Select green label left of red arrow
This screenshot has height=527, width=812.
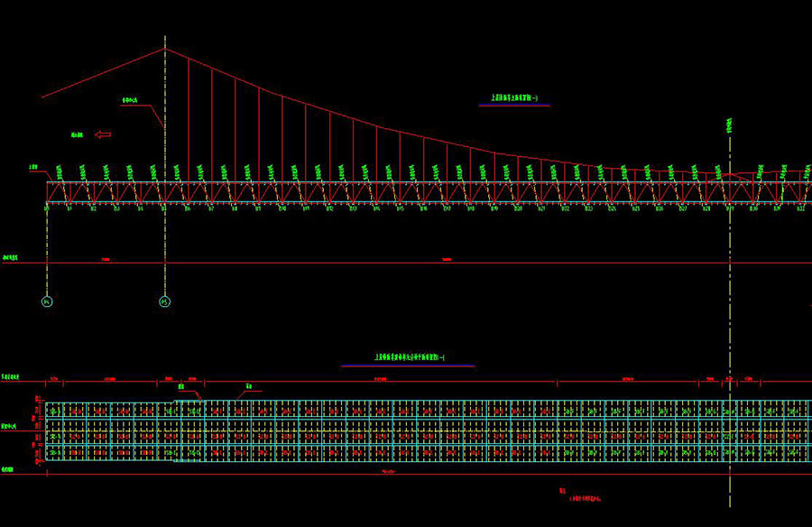[77, 134]
